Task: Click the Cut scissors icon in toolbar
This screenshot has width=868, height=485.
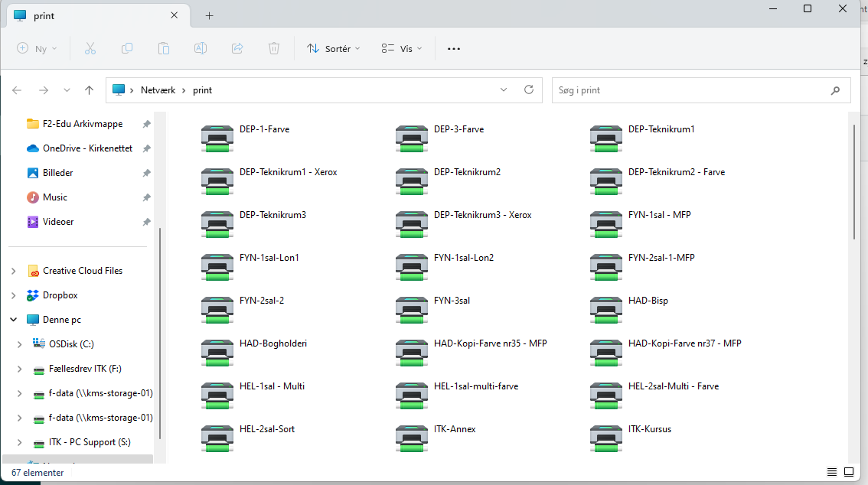Action: [x=90, y=49]
